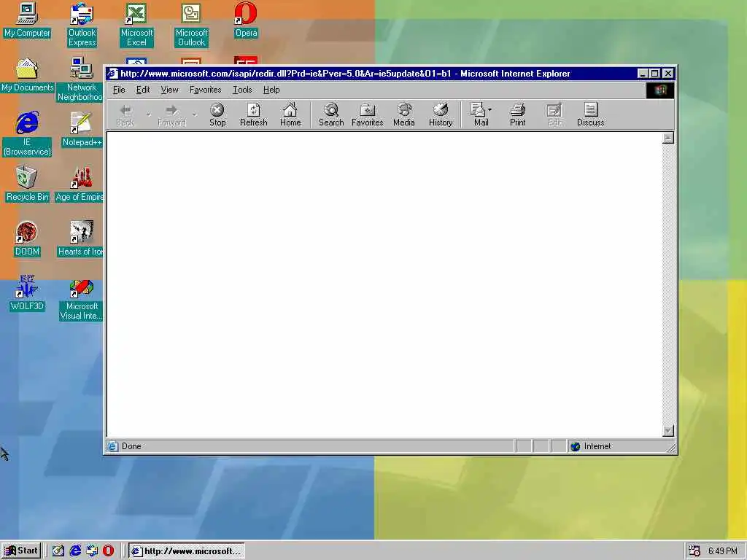Launch Opera from Quick Launch
This screenshot has height=560, width=747.
[109, 551]
